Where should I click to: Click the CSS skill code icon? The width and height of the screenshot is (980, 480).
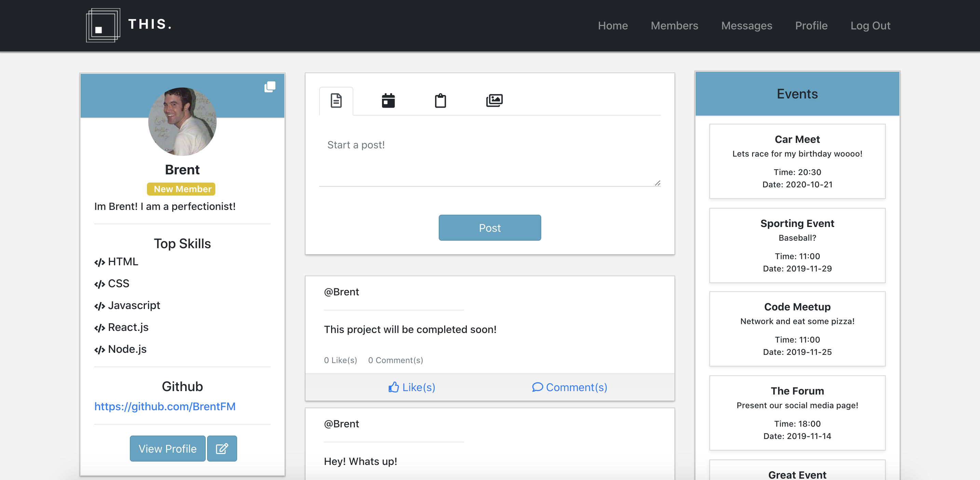click(100, 284)
